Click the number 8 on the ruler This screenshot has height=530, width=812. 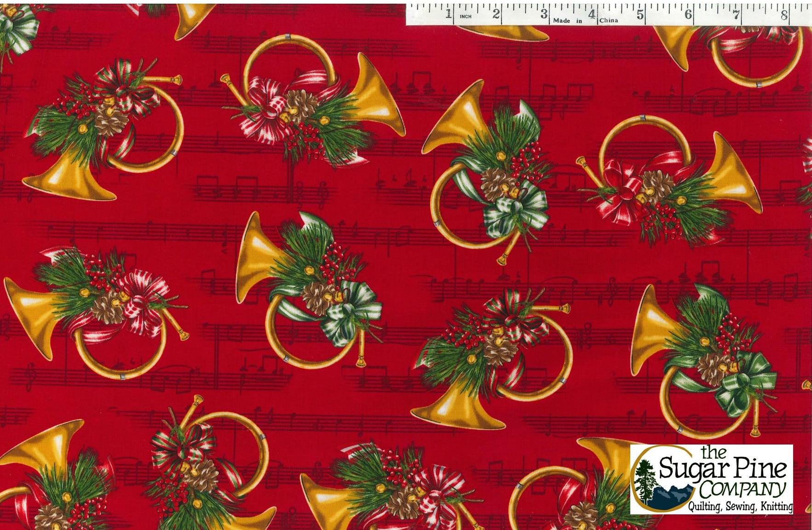tap(784, 14)
